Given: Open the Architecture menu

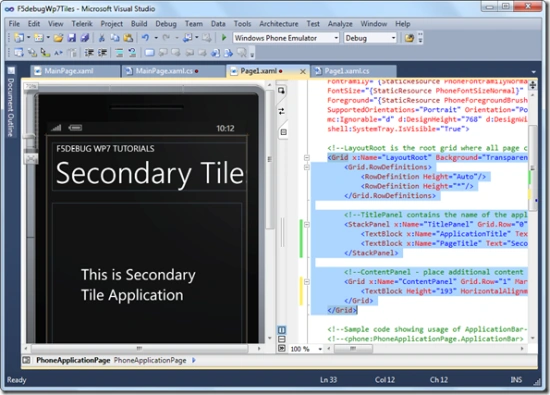Looking at the screenshot, I should 279,24.
